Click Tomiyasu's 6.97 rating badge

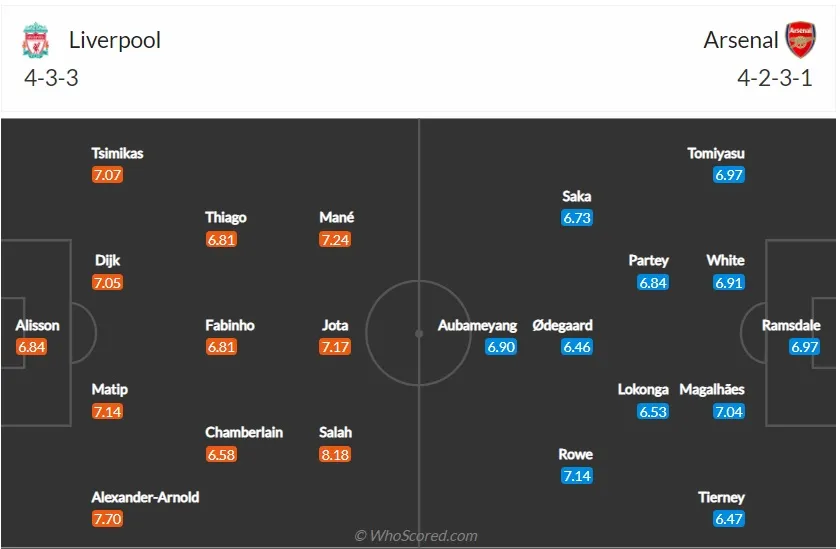pos(729,175)
